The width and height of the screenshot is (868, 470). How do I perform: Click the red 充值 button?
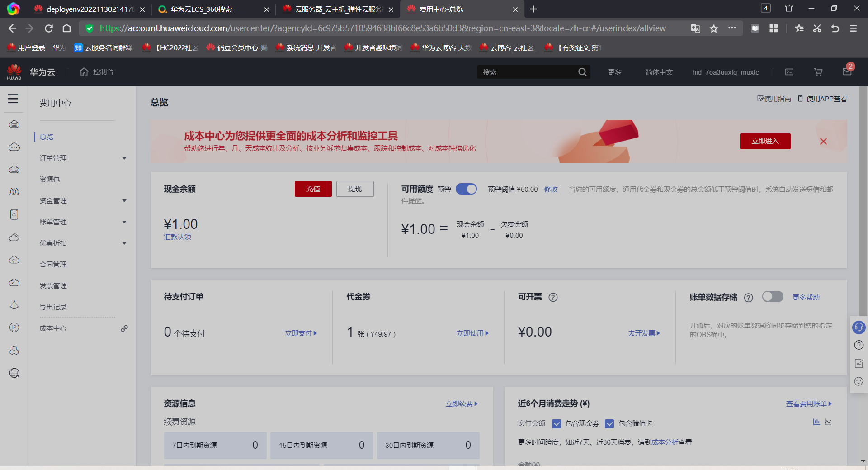tap(313, 189)
